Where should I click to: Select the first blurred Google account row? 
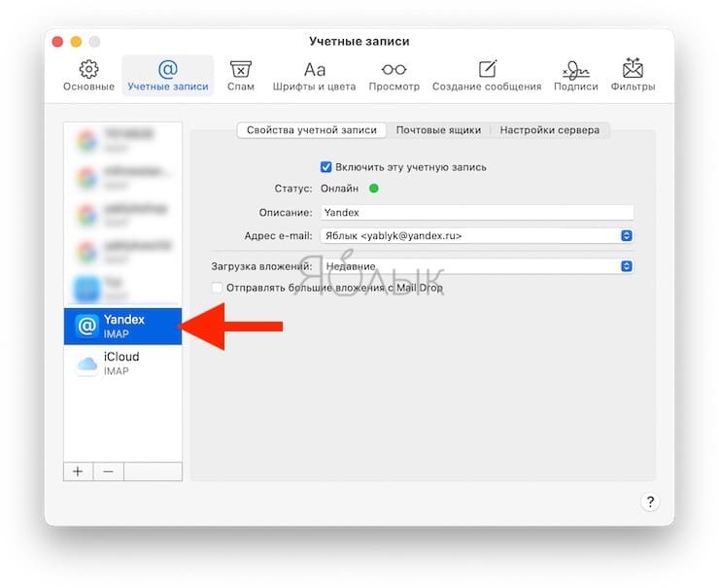pos(122,141)
